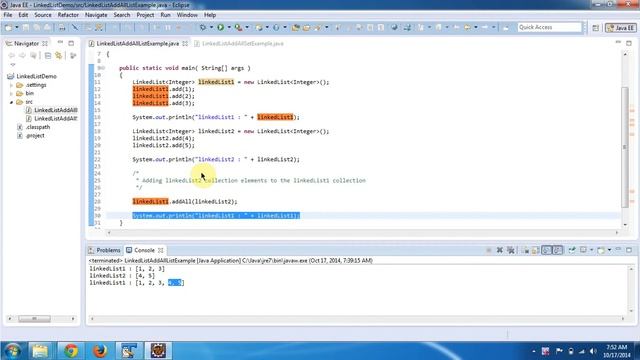This screenshot has width=640, height=360.
Task: Click the Run Last Tool icon
Action: 239,27
